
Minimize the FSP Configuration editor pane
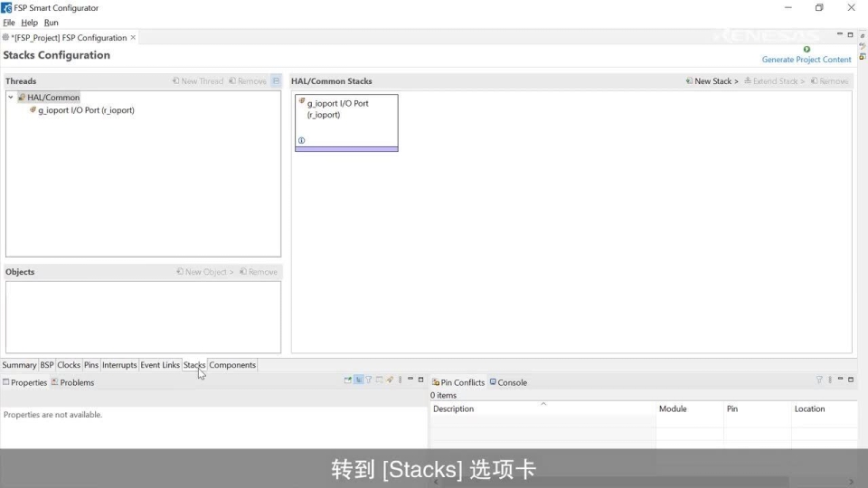(x=840, y=35)
